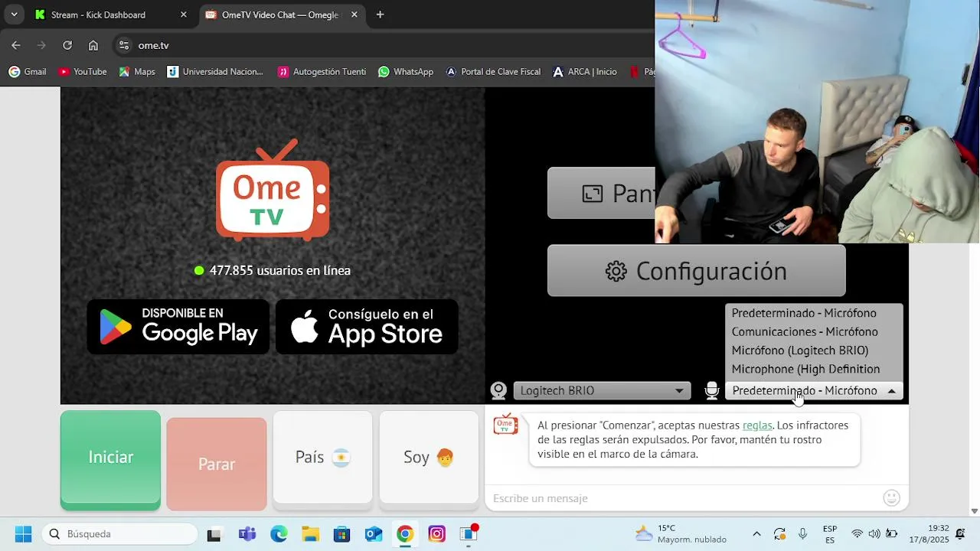Open the Windows Start menu
Viewport: 980px width, 551px height.
point(24,534)
